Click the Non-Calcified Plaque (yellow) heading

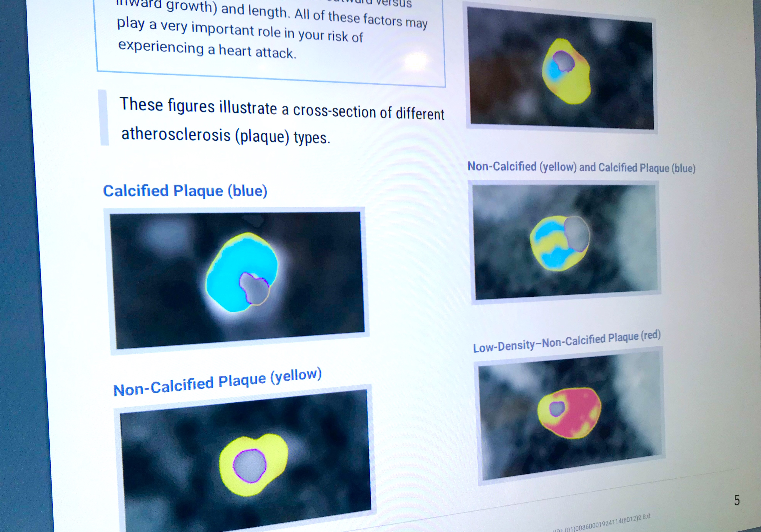pos(217,382)
